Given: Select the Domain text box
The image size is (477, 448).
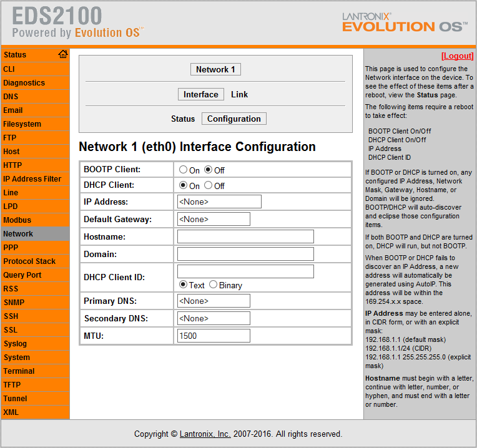Looking at the screenshot, I should click(245, 254).
